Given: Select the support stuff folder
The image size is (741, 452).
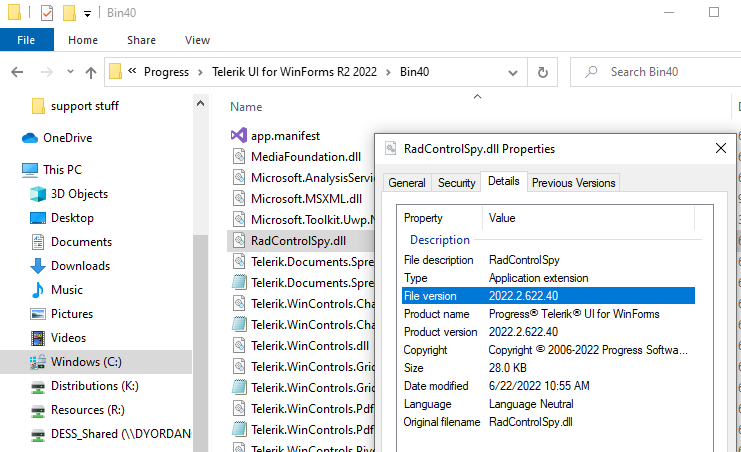Looking at the screenshot, I should [x=85, y=106].
